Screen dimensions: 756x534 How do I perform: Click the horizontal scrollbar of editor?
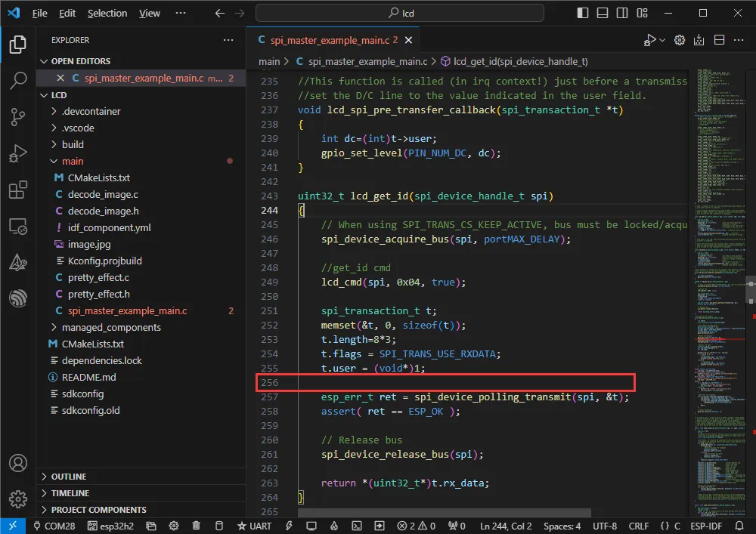444,512
